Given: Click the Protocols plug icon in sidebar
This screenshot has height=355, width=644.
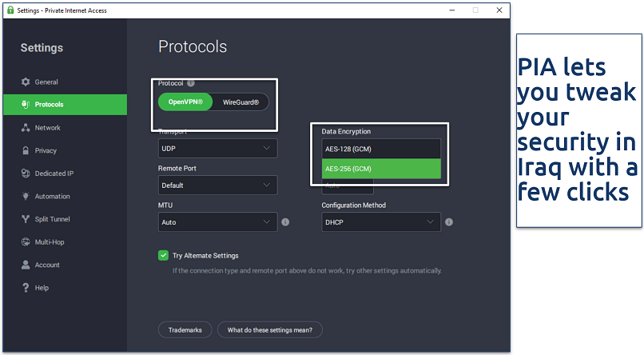Looking at the screenshot, I should click(26, 105).
